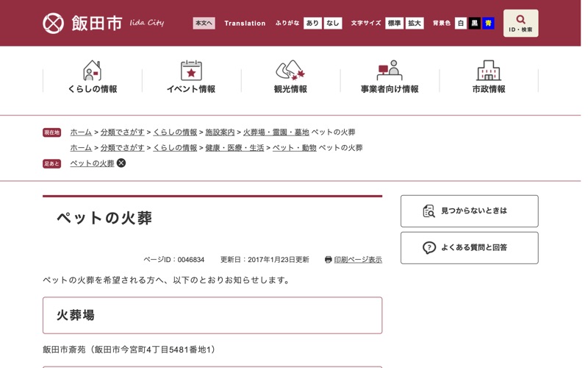
Task: Open よくある質問と回答 button
Action: pyautogui.click(x=469, y=248)
